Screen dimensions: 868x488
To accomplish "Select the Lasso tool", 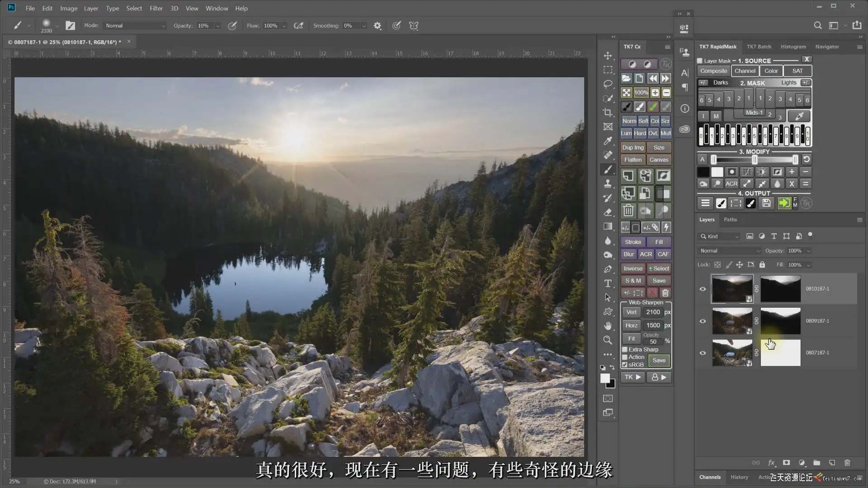I will pyautogui.click(x=608, y=84).
